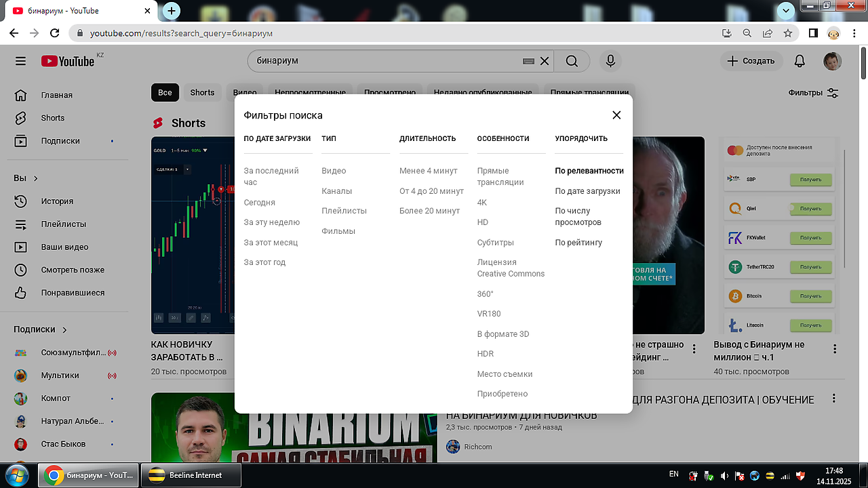Open 'История' in the sidebar

point(57,201)
